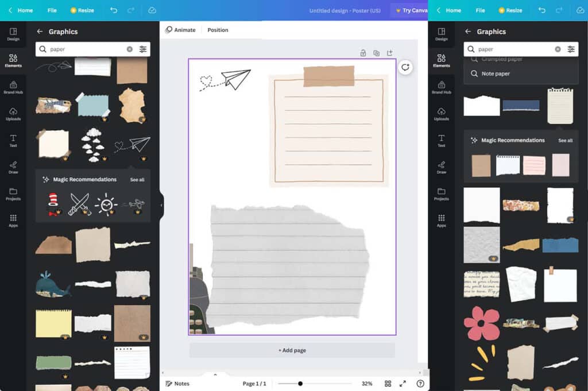Toggle the grid view of pages

(388, 384)
